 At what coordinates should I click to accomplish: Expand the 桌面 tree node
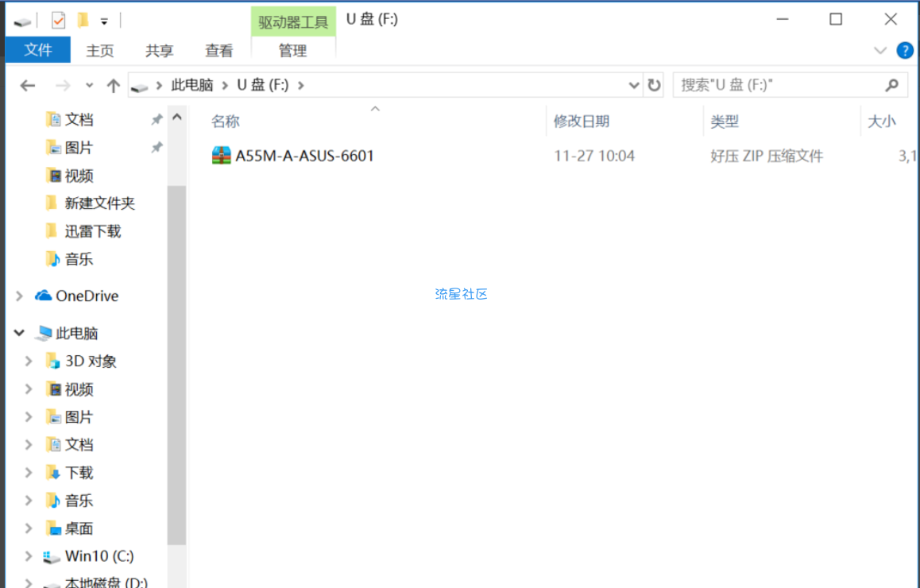[x=28, y=528]
